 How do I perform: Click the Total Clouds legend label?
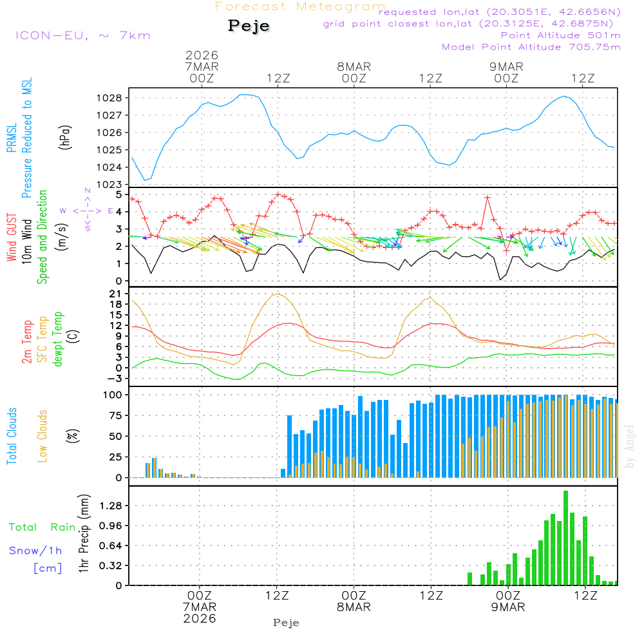pos(12,436)
